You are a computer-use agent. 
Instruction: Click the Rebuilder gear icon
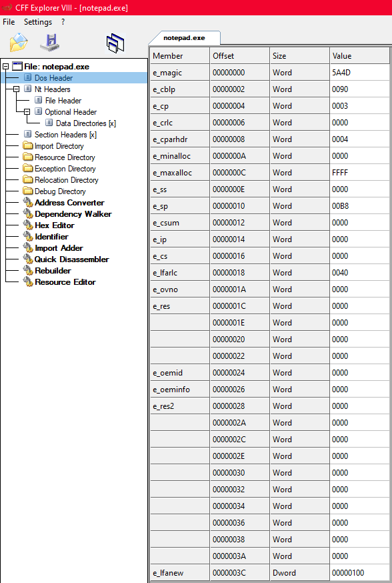tap(28, 271)
